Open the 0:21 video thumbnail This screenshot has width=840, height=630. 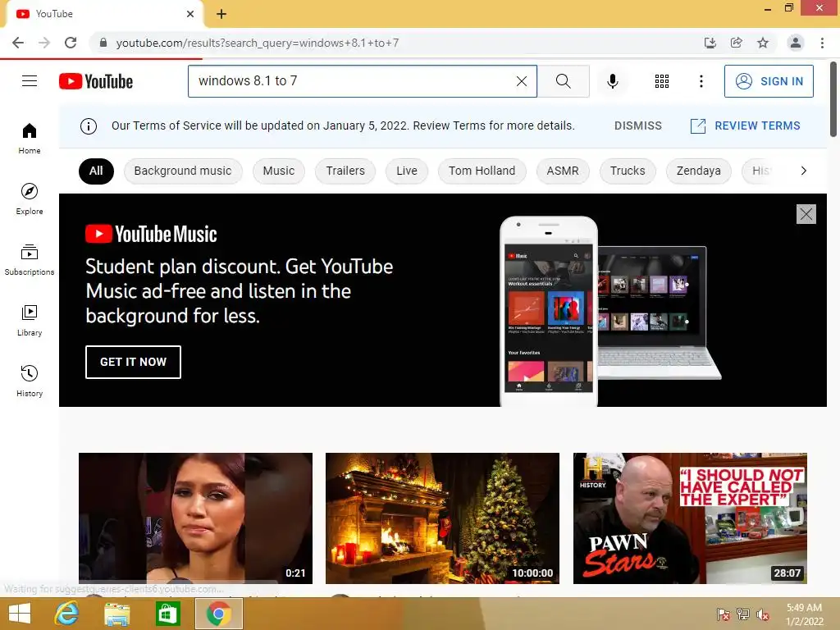[x=195, y=518]
